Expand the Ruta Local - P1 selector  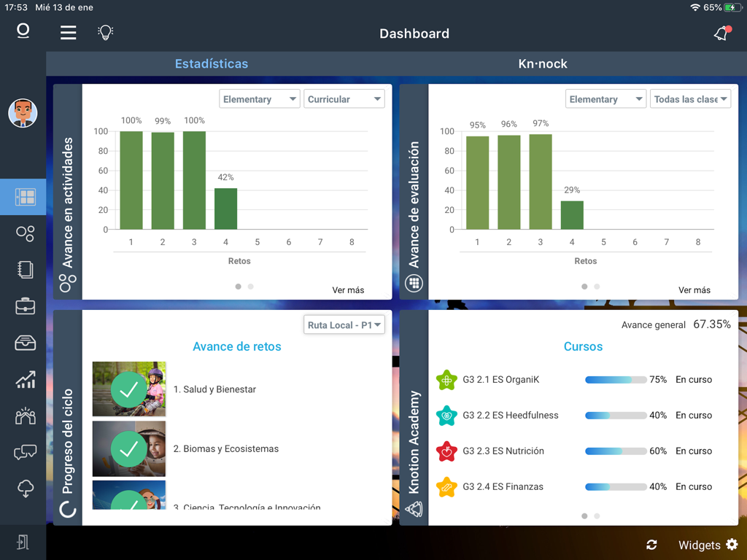click(x=344, y=325)
